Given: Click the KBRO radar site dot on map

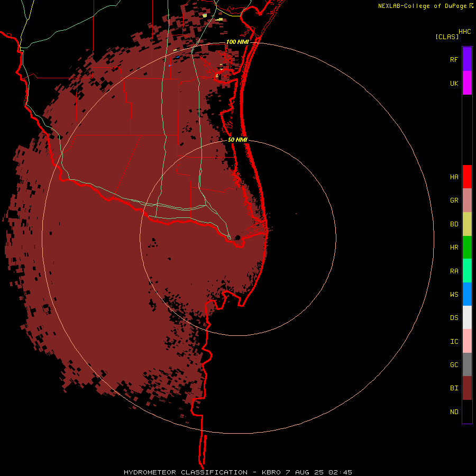Looking at the screenshot, I should click(237, 237).
